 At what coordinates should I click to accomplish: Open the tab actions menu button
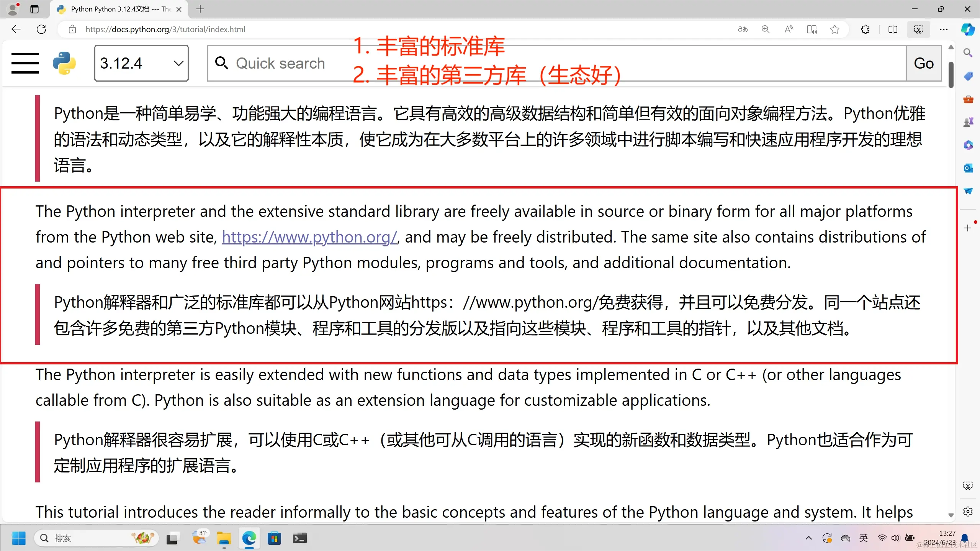click(x=34, y=9)
